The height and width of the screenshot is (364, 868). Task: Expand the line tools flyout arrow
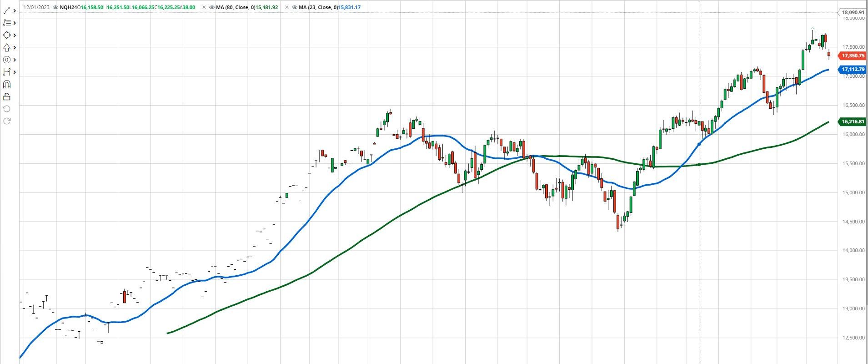pos(15,10)
